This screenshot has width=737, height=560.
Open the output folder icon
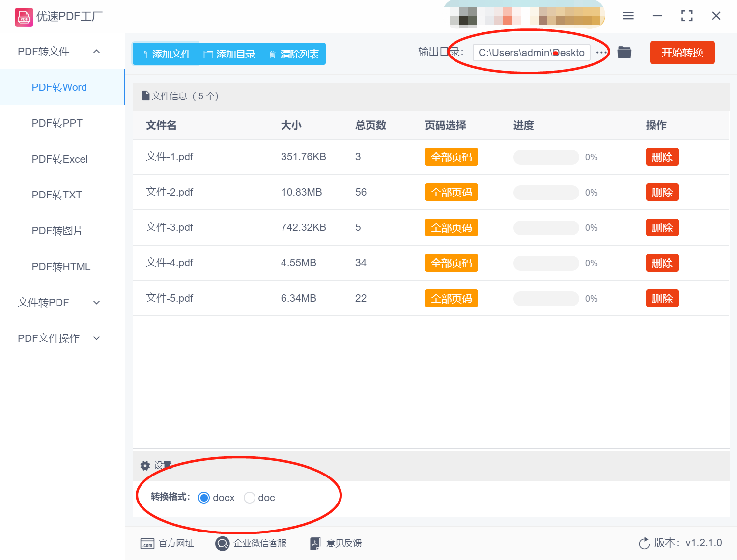coord(624,52)
